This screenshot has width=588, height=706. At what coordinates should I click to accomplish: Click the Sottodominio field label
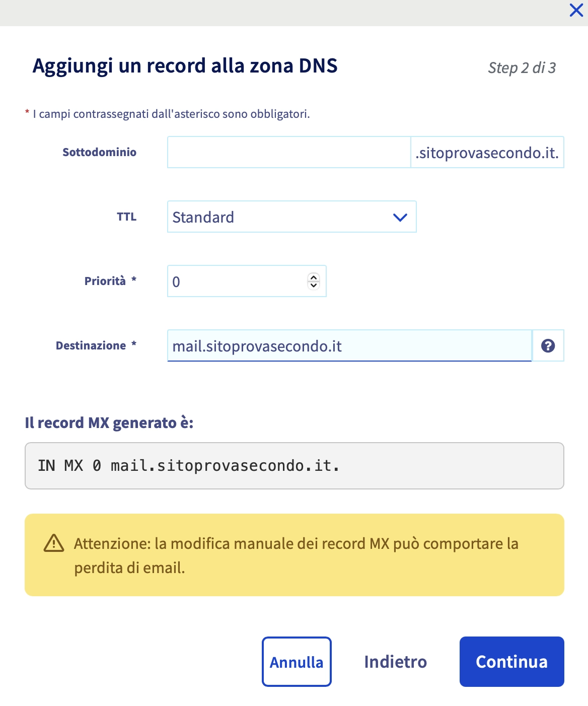(99, 152)
